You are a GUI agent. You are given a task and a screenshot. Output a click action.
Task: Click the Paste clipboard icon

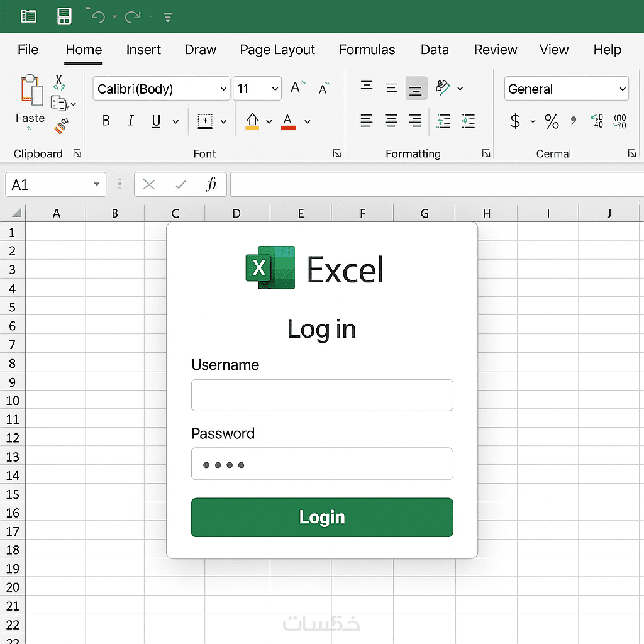(31, 89)
